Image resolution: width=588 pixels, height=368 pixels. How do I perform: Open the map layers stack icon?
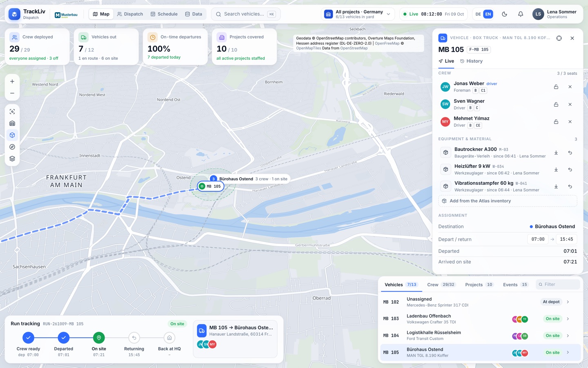pos(12,159)
